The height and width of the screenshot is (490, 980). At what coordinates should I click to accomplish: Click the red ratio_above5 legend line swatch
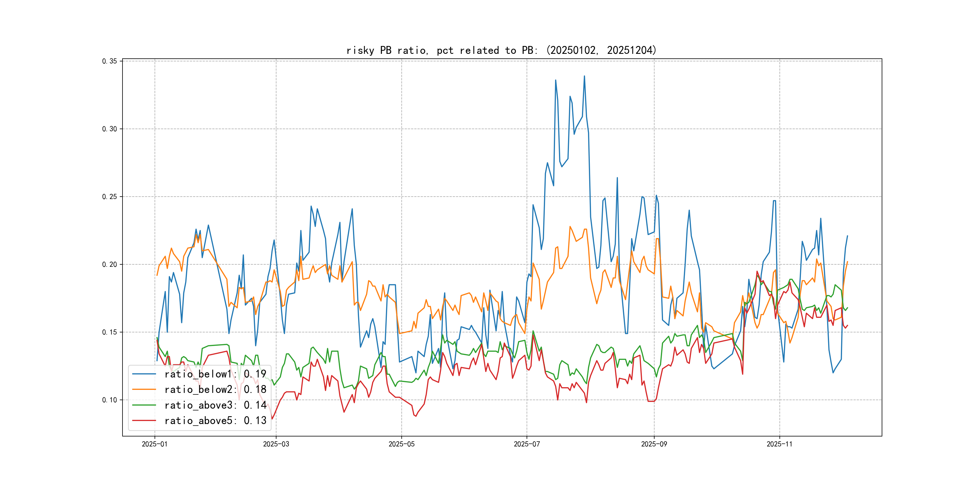(144, 421)
